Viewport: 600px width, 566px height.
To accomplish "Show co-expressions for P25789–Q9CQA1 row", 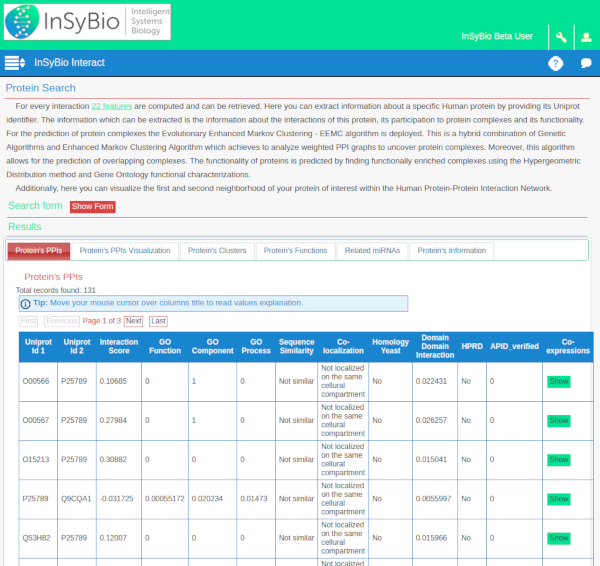I will 558,498.
